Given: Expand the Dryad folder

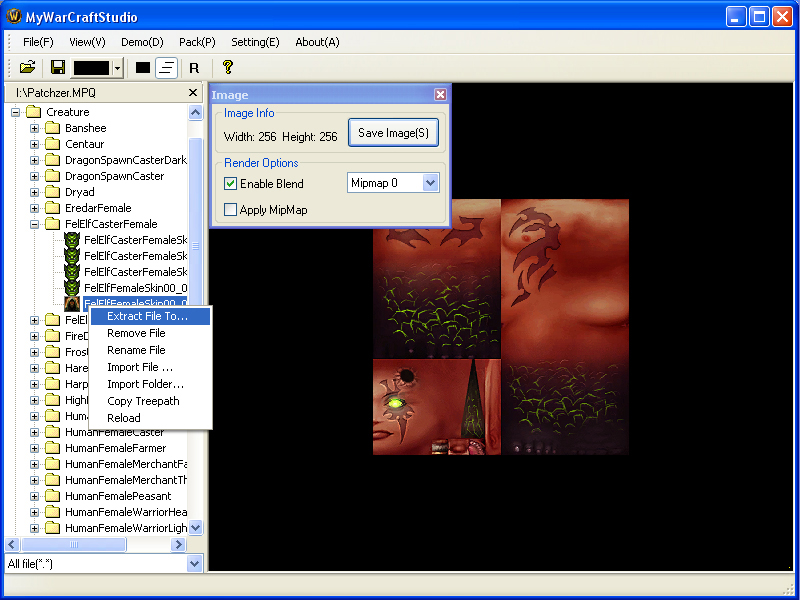Looking at the screenshot, I should pyautogui.click(x=34, y=192).
